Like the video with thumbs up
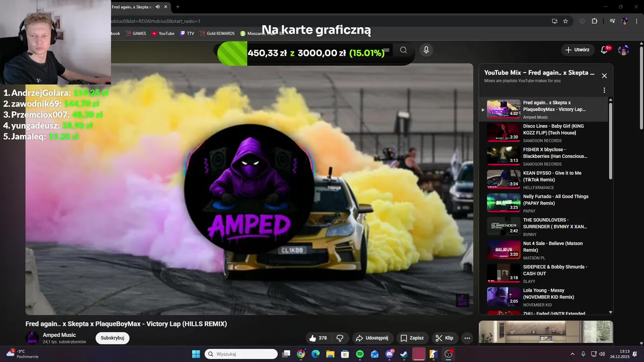Viewport: 644px width, 362px height. (318, 338)
